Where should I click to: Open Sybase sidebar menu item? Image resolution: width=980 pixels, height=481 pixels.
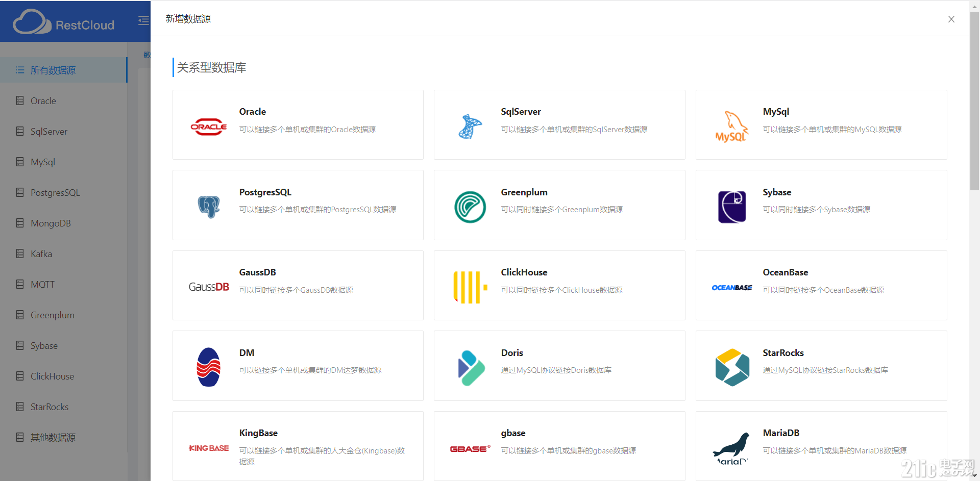tap(63, 345)
